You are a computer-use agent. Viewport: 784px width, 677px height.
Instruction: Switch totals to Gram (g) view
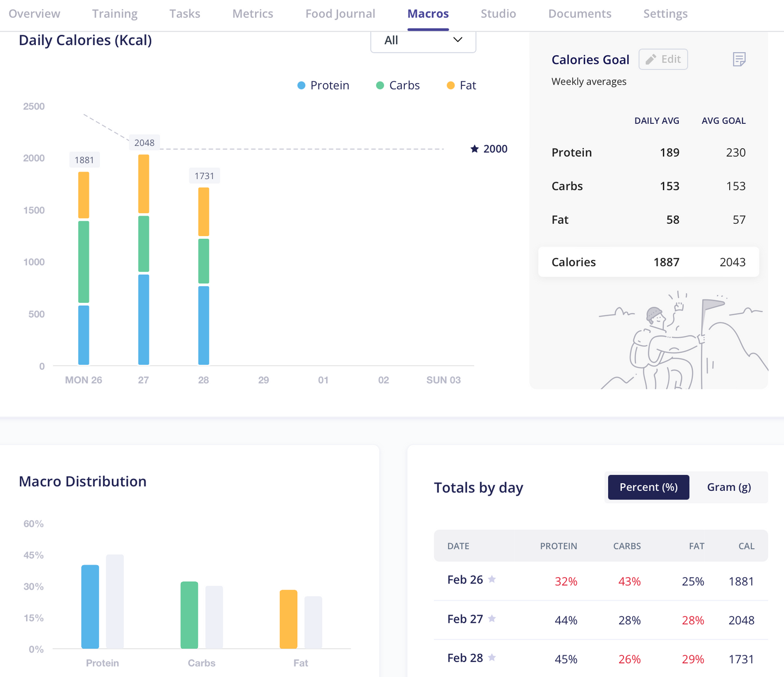pos(729,487)
